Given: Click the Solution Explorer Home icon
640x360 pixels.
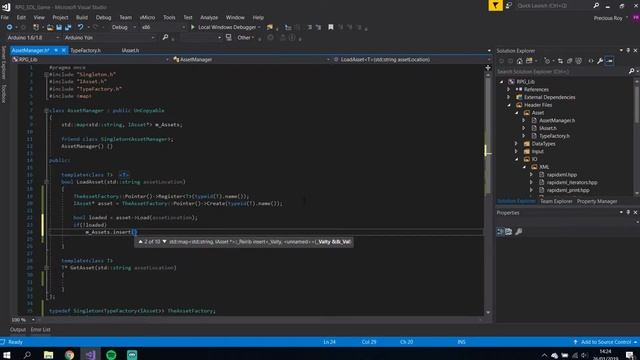Looking at the screenshot, I should pyautogui.click(x=519, y=61).
